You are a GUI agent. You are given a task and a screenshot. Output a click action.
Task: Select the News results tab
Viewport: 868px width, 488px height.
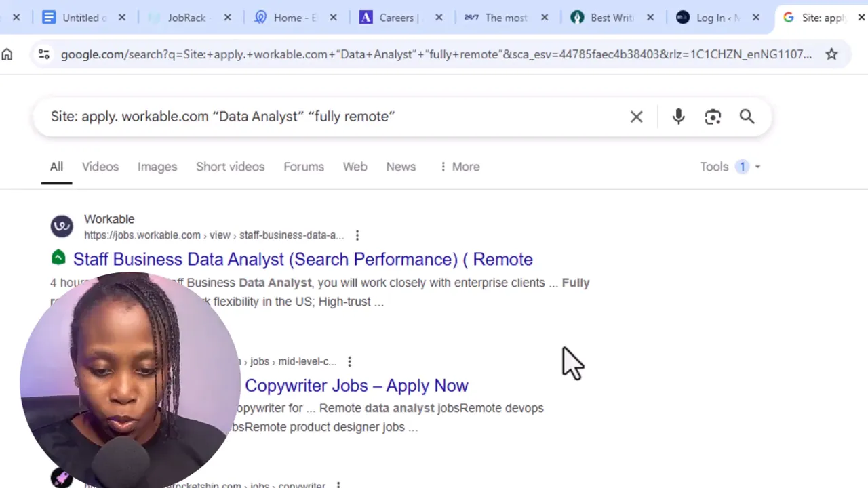[x=401, y=167]
